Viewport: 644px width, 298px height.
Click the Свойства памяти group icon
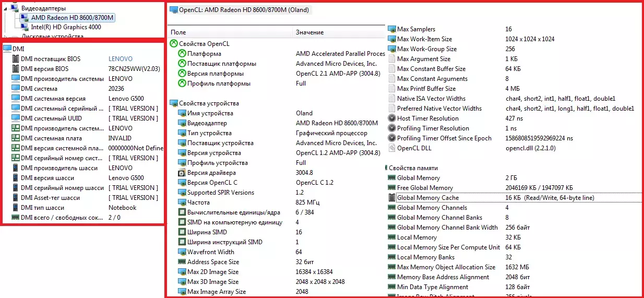pyautogui.click(x=387, y=168)
